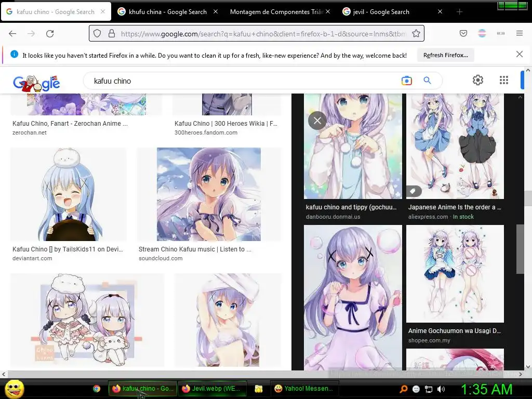Viewport: 532px width, 399px height.
Task: Click the extension icon beside Pocket
Action: point(482,33)
